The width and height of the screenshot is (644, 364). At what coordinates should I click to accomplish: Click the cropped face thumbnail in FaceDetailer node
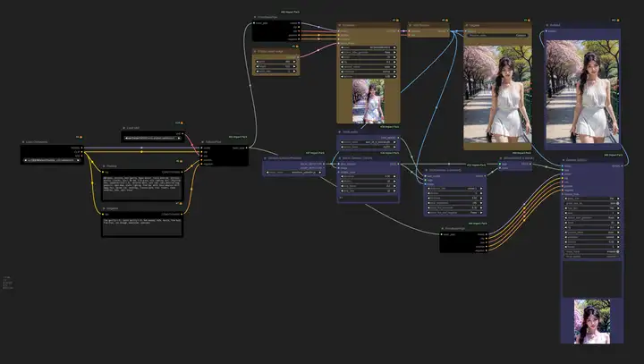(592, 321)
